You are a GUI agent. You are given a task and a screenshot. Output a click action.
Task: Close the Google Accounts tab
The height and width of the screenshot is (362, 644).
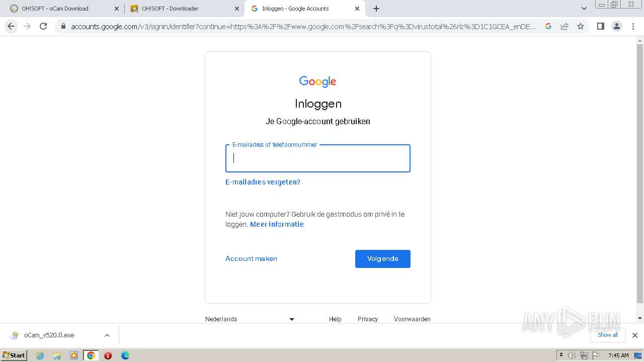coord(357,9)
